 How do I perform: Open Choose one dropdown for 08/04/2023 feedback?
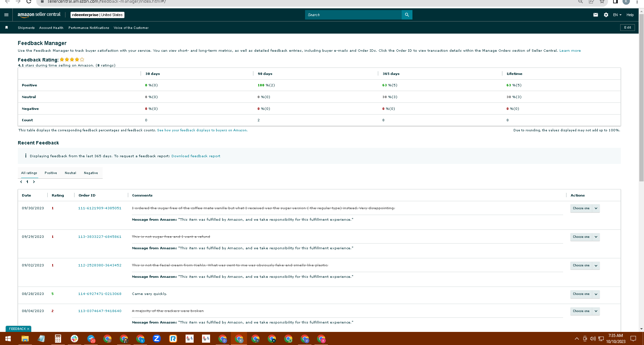585,311
